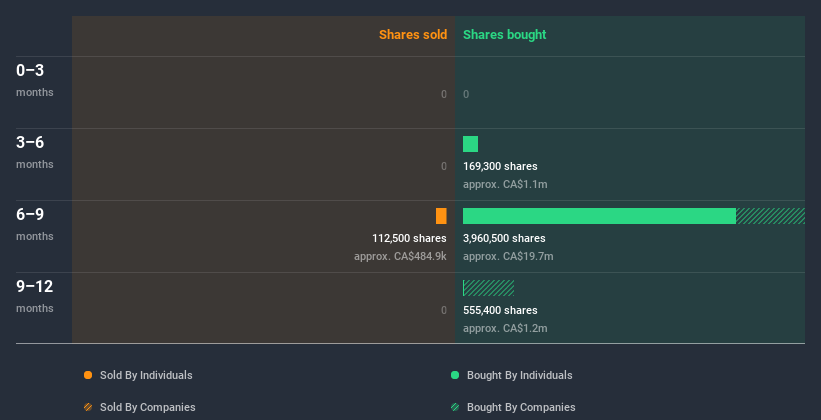This screenshot has width=821, height=420.
Task: Select the Sold By Companies legend label
Action: 148,407
